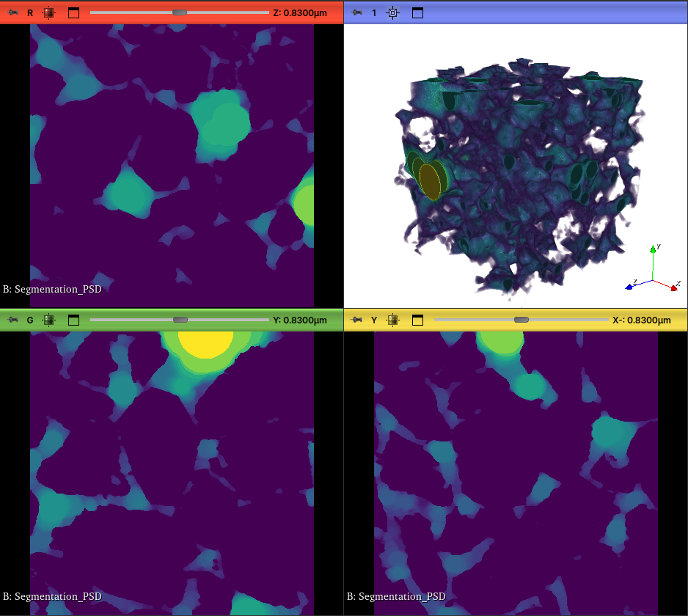Click the pin icon in Yellow slice view
This screenshot has width=688, height=616.
tap(356, 320)
